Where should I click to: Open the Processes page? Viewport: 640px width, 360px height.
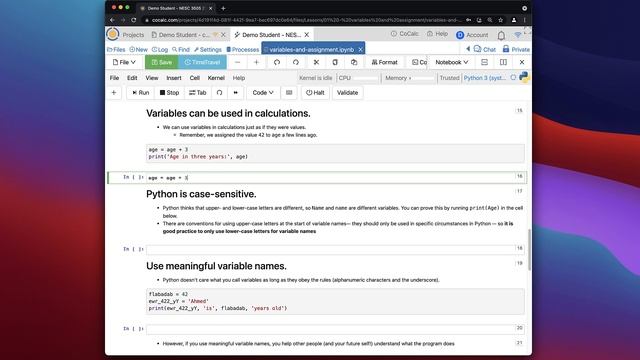242,49
